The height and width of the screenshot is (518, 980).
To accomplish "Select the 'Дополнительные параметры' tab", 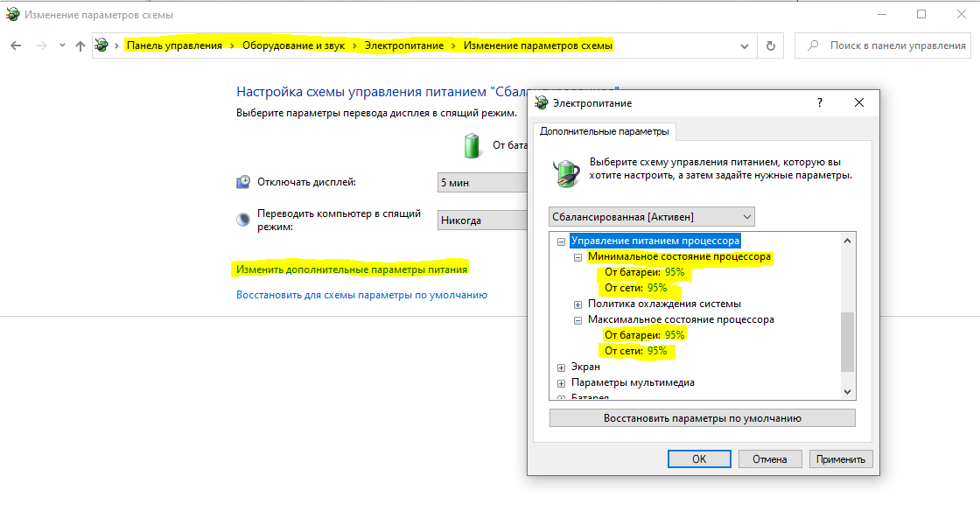I will 605,131.
